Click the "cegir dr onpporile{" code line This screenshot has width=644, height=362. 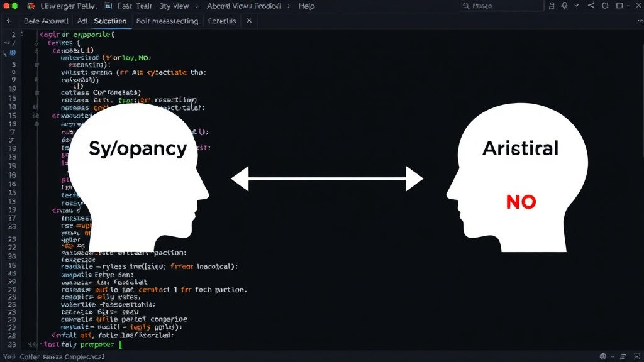[77, 35]
